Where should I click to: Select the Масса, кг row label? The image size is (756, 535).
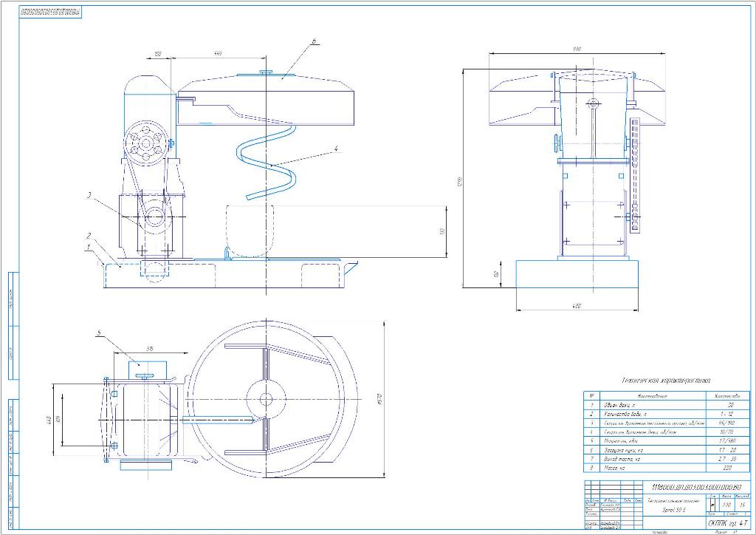point(614,468)
